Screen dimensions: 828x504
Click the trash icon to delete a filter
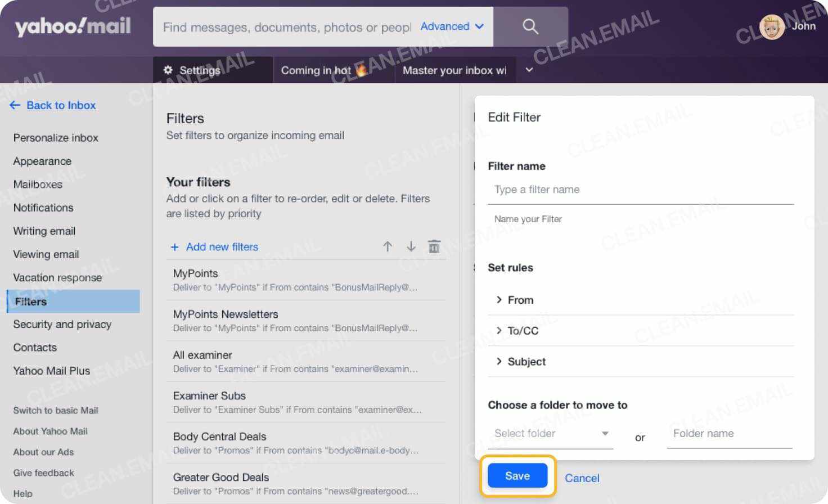click(434, 246)
